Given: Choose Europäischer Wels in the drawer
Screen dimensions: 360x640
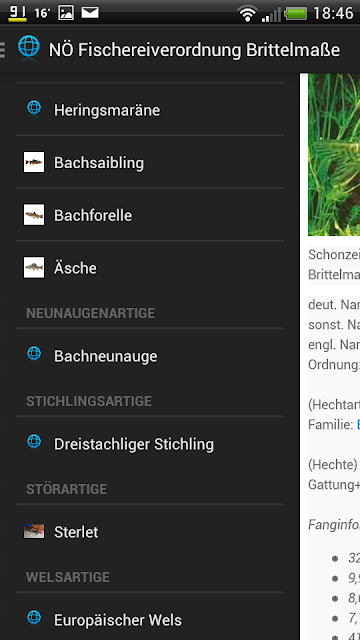Looking at the screenshot, I should coord(150,620).
